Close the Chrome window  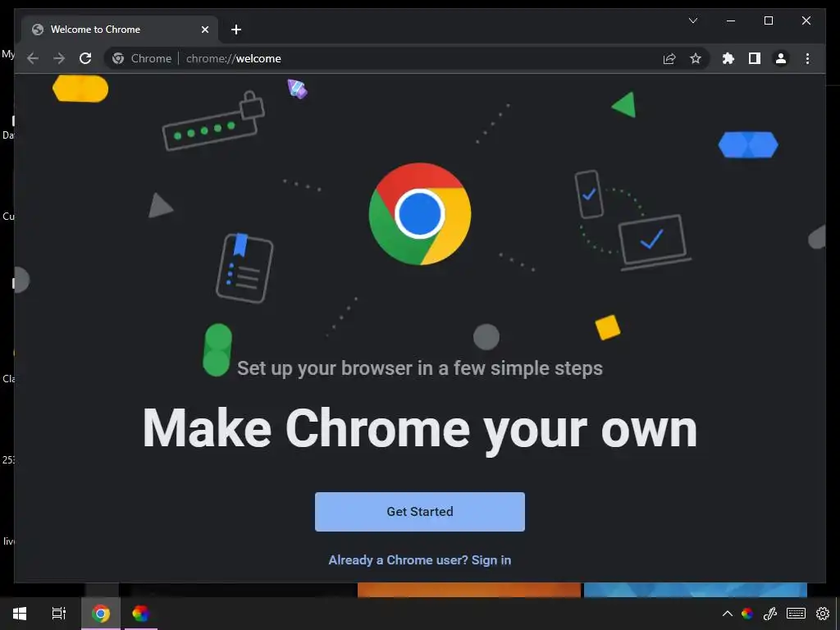[x=806, y=21]
